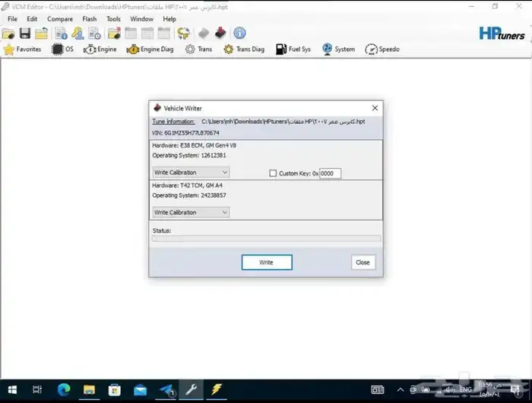Open Microsoft Store from the taskbar
This screenshot has height=403, width=532.
[x=115, y=390]
